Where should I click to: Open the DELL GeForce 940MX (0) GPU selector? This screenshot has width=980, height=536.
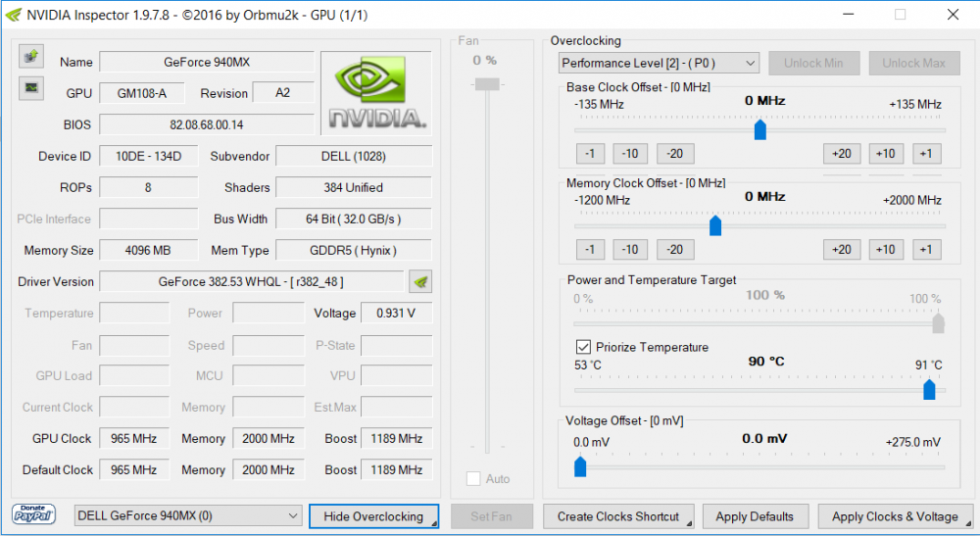click(188, 516)
